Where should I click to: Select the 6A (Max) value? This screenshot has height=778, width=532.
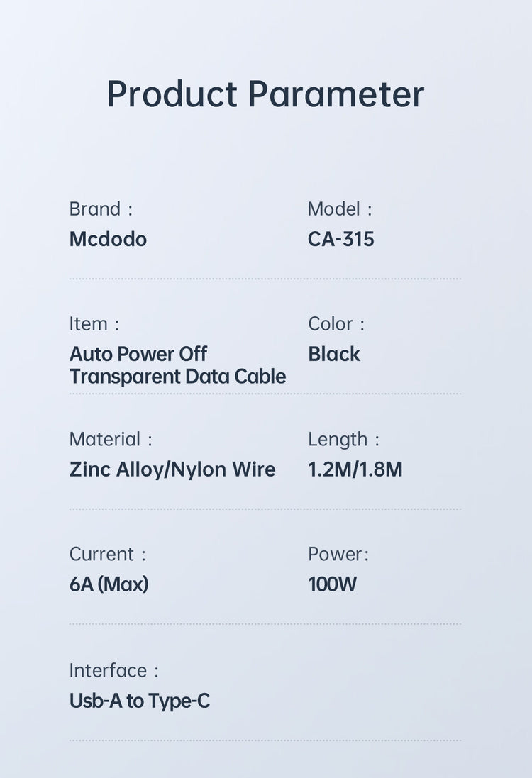click(109, 584)
